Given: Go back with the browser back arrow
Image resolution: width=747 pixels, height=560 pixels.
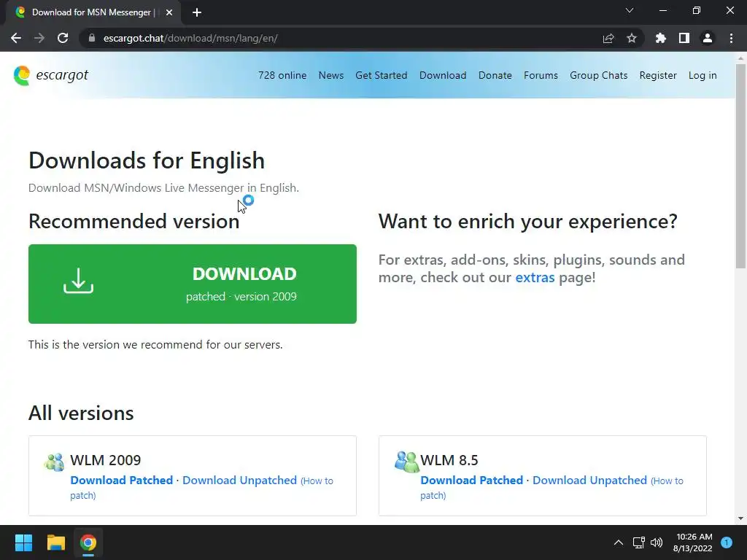Looking at the screenshot, I should [x=16, y=38].
